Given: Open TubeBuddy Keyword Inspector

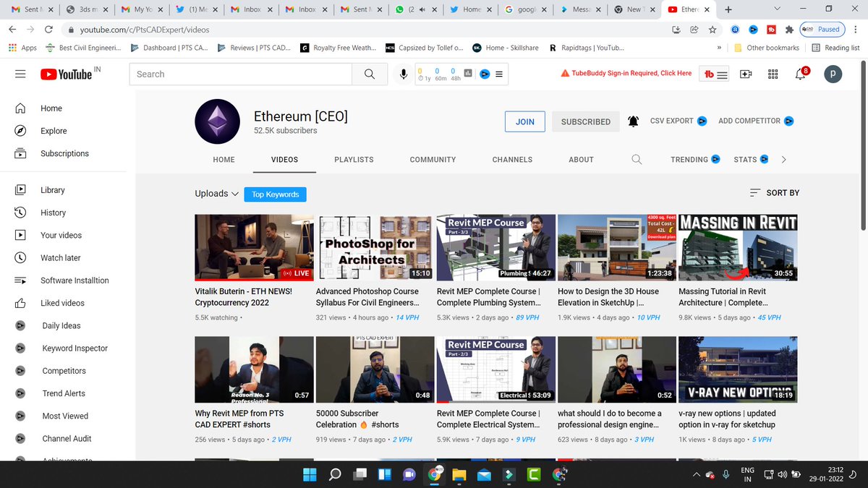Looking at the screenshot, I should pos(75,348).
